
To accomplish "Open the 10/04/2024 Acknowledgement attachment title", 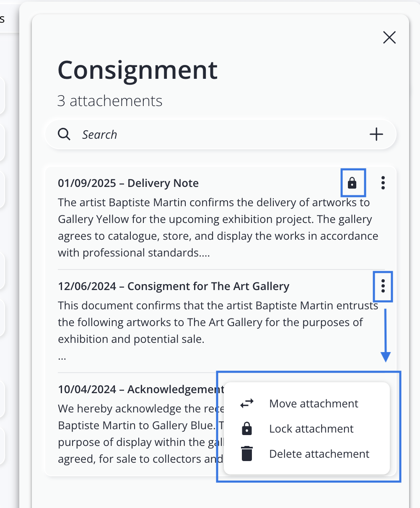I will 141,389.
